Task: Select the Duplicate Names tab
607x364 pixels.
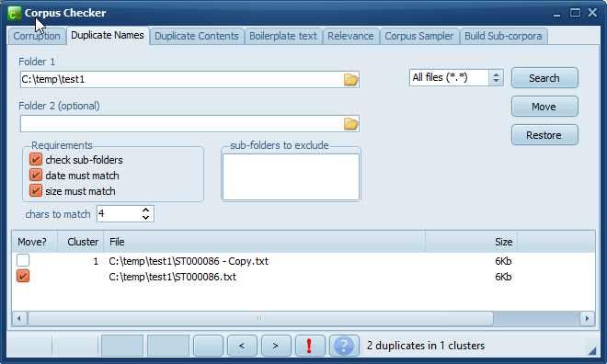Action: click(x=108, y=35)
